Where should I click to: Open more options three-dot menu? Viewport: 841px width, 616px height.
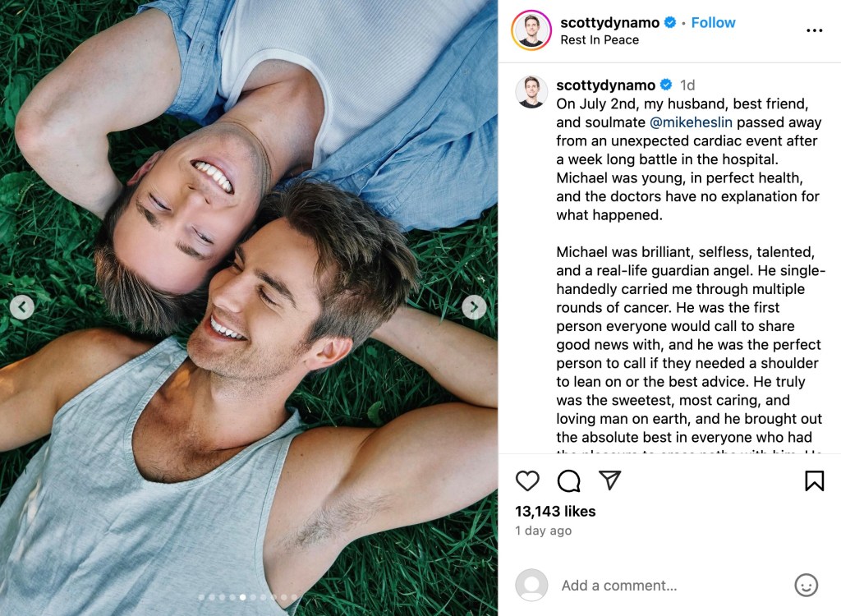click(x=814, y=30)
